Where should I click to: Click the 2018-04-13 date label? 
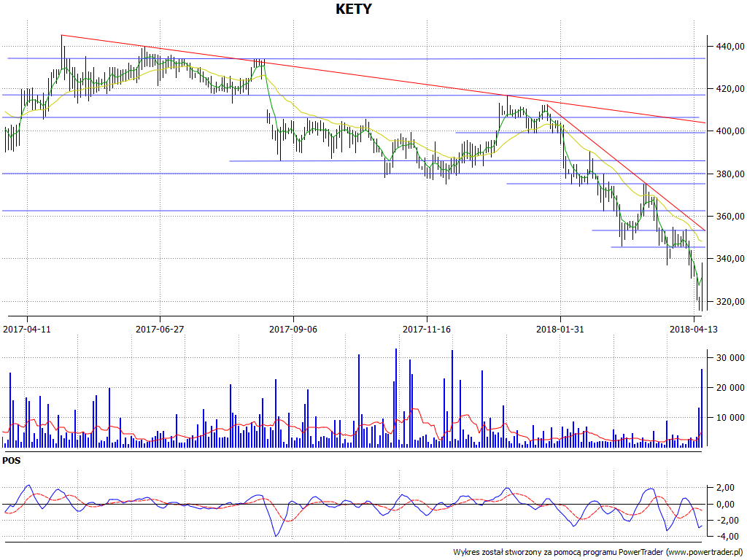pos(693,329)
